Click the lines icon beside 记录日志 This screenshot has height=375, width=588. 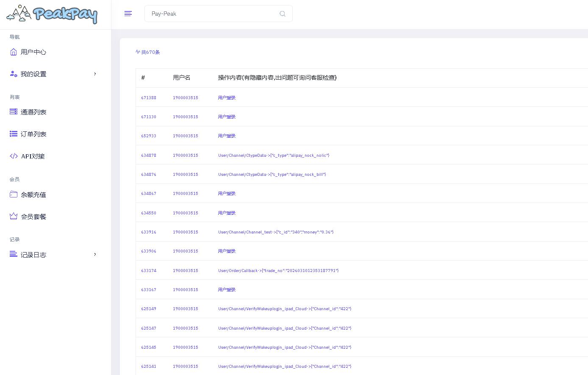coord(14,254)
